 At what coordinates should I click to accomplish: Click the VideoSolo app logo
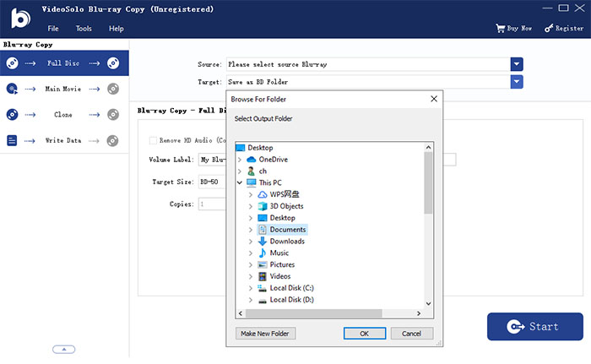(20, 18)
